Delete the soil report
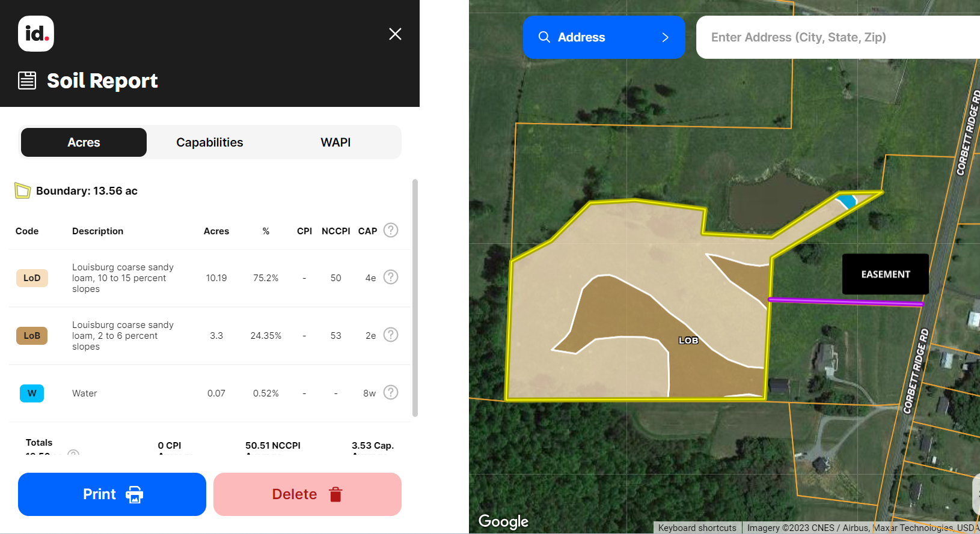Screen dimensions: 980x534 point(307,494)
